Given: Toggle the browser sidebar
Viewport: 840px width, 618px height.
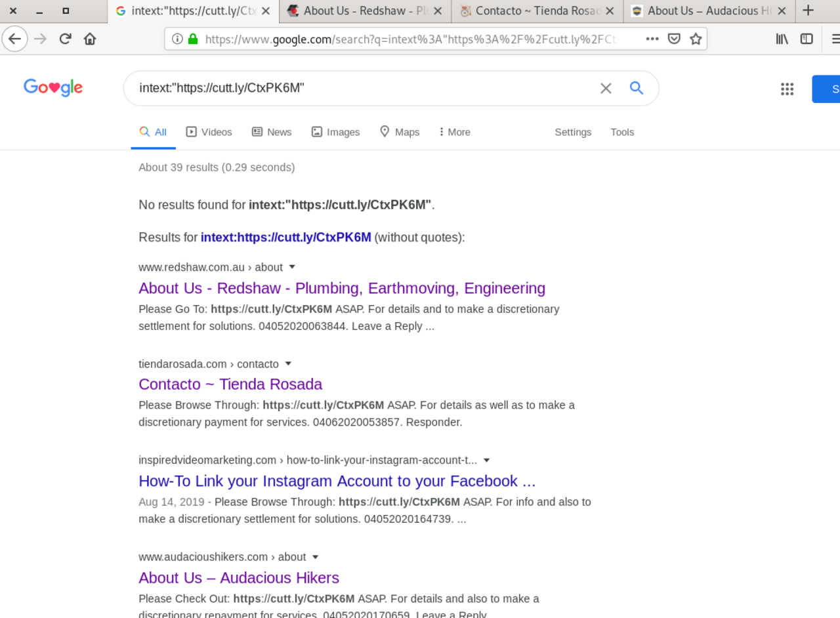Looking at the screenshot, I should [x=807, y=39].
